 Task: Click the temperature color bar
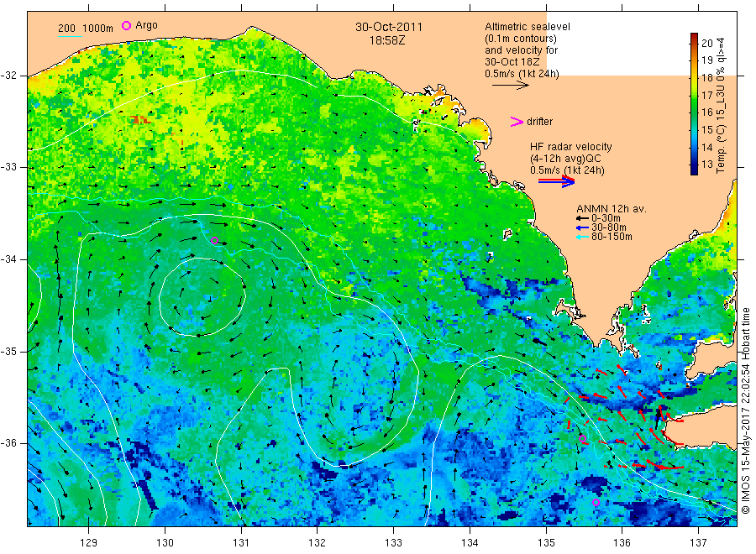[695, 104]
